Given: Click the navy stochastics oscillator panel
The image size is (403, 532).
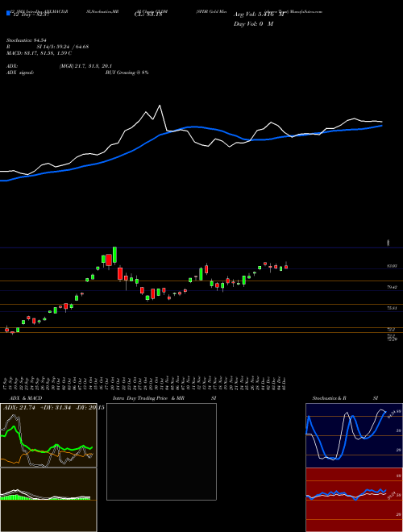Looking at the screenshot, I should click(x=354, y=435).
